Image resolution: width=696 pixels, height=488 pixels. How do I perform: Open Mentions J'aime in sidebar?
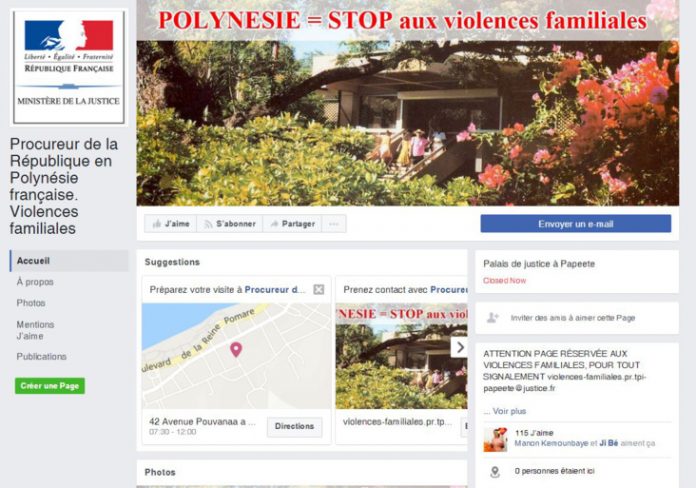tap(35, 330)
